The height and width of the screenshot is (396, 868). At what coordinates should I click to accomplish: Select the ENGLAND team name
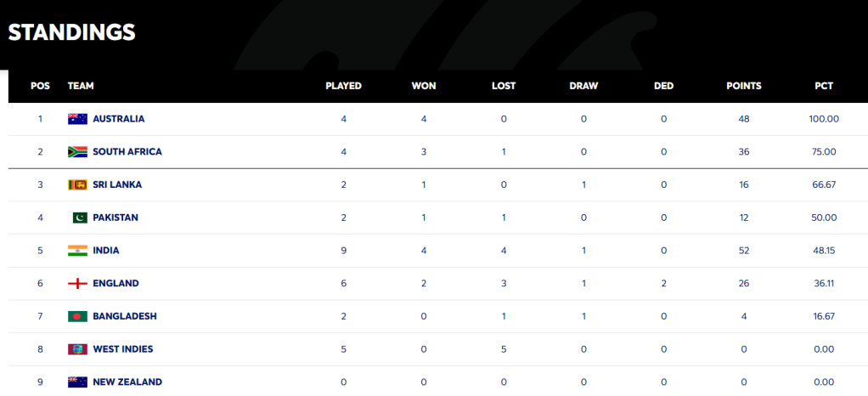(116, 283)
